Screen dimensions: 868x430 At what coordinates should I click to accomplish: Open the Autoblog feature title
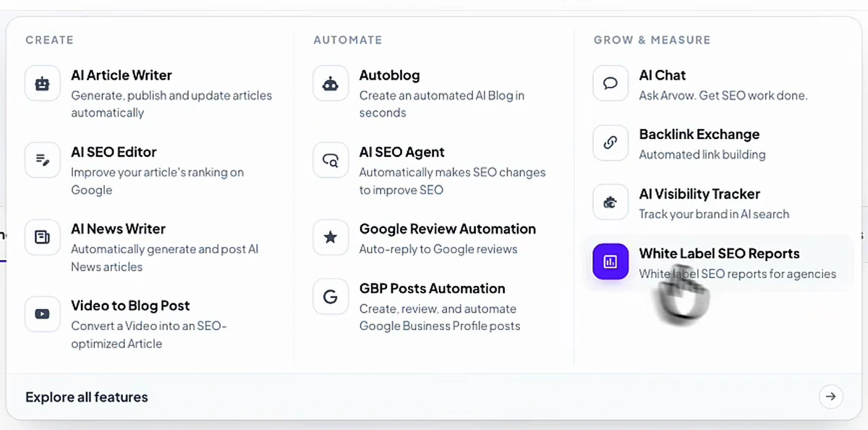(x=389, y=75)
